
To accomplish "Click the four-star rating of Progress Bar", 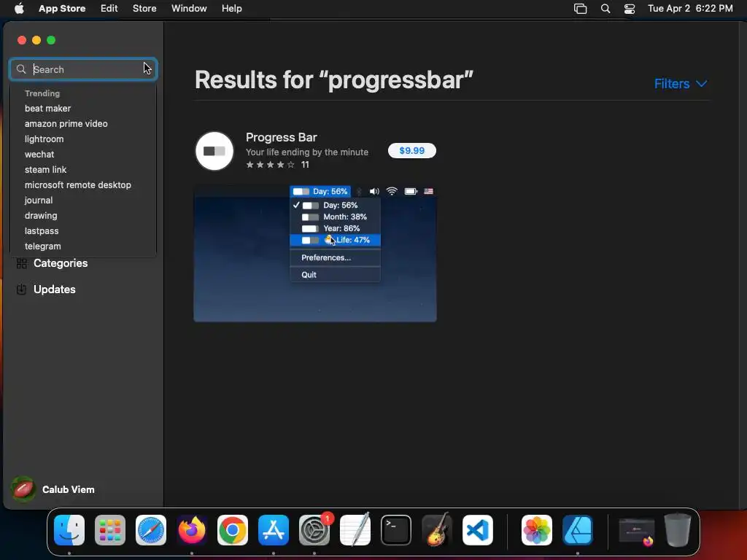I will tap(270, 165).
